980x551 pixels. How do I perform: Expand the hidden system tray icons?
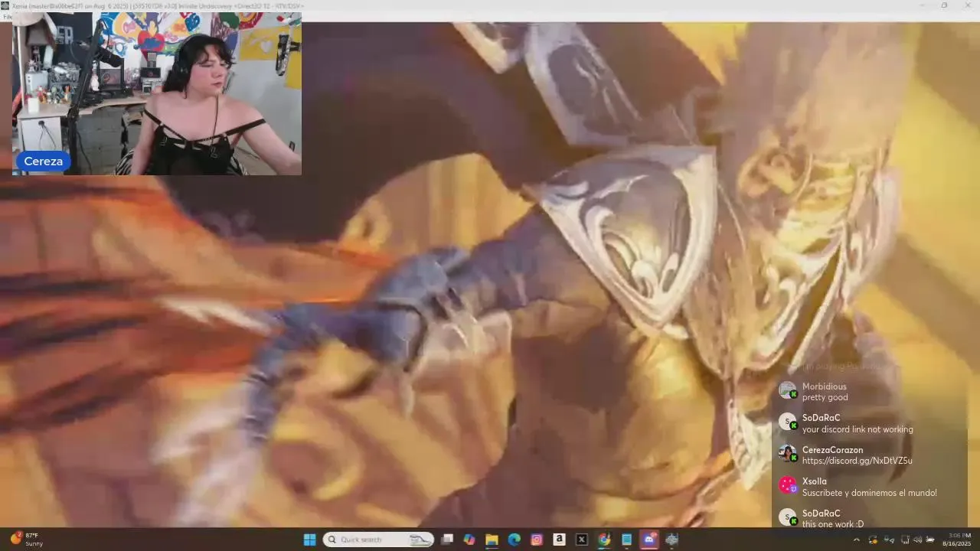pyautogui.click(x=856, y=540)
